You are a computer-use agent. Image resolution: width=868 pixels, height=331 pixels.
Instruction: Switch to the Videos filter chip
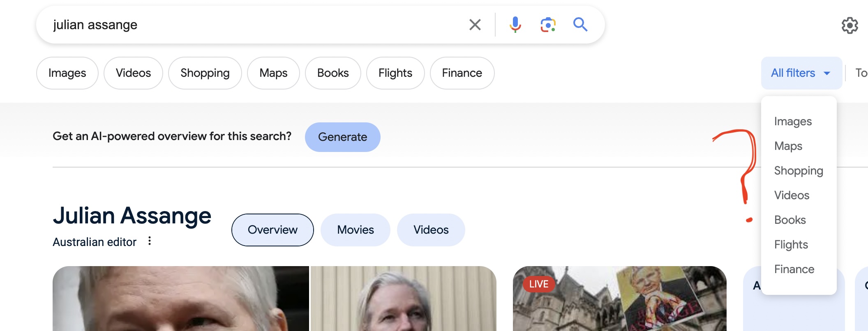pyautogui.click(x=133, y=73)
